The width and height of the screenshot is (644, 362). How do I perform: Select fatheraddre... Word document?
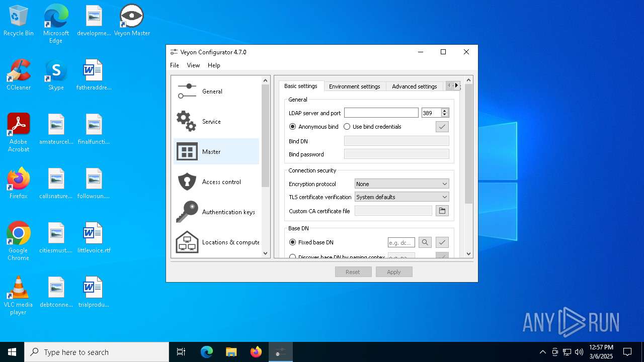pos(94,75)
